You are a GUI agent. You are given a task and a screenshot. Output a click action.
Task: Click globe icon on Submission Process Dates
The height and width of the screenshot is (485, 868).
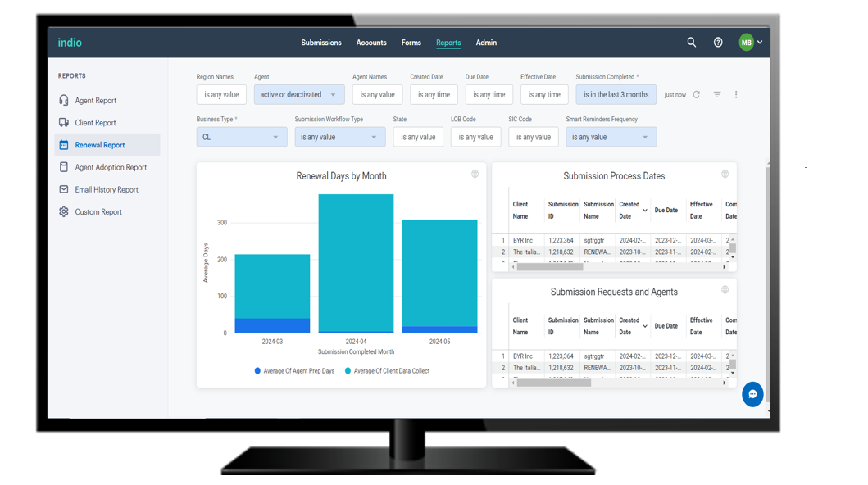[x=725, y=175]
